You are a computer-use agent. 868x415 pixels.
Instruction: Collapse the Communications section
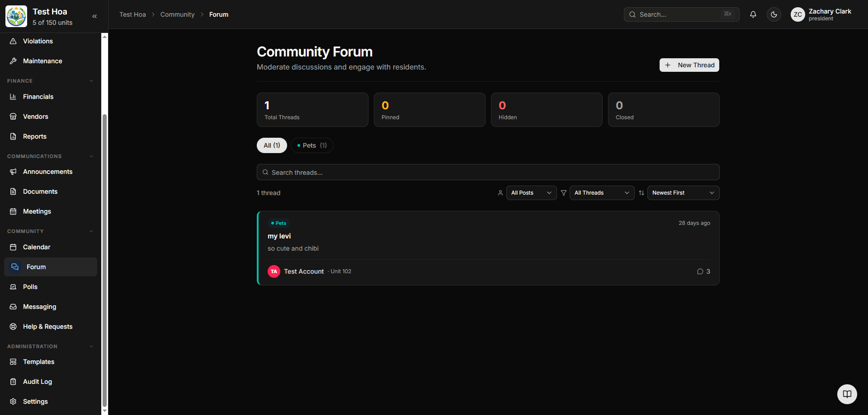click(x=91, y=156)
